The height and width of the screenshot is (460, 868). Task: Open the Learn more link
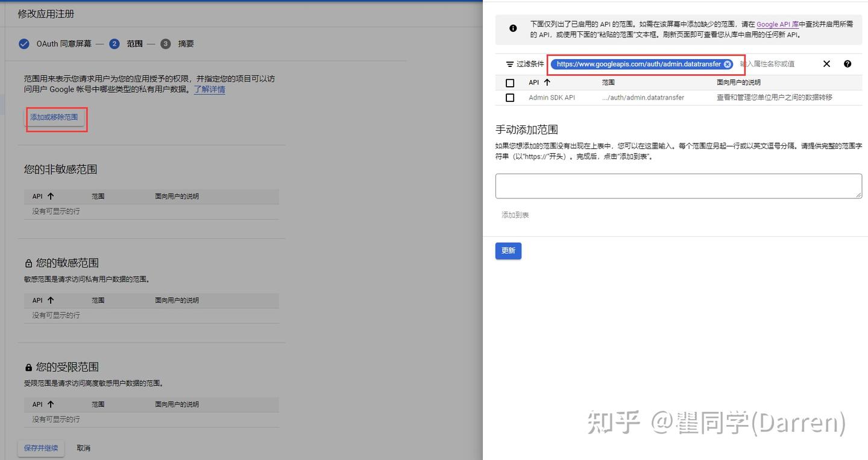coord(209,89)
